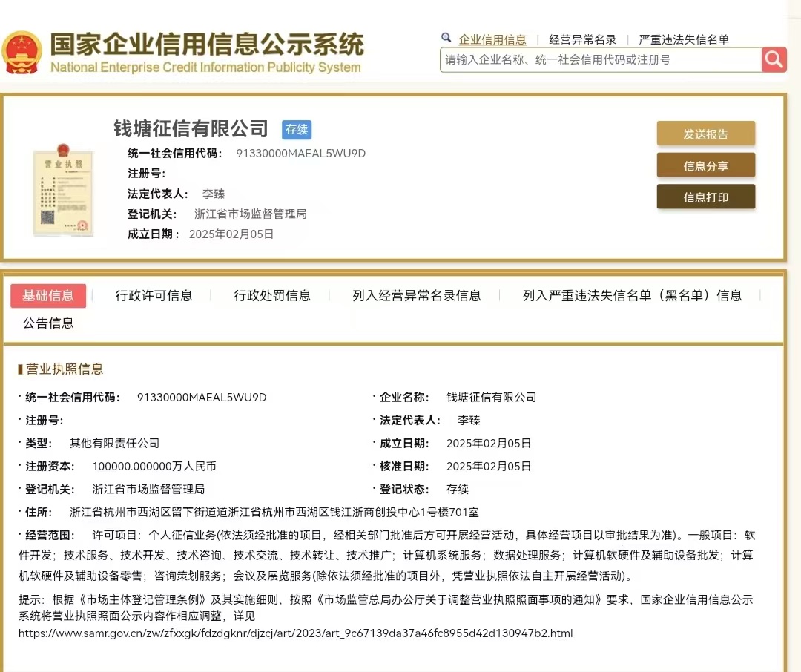801x672 pixels.
Task: Click the 存续 status badge
Action: point(297,130)
